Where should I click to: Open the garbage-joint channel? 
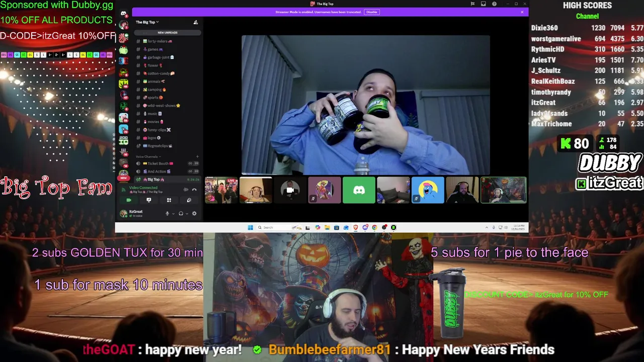point(168,57)
